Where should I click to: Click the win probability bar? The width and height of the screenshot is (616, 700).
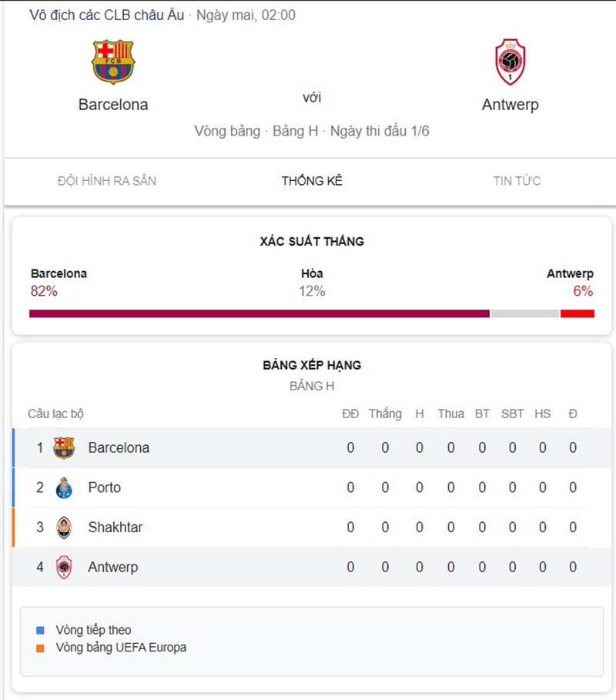click(308, 313)
